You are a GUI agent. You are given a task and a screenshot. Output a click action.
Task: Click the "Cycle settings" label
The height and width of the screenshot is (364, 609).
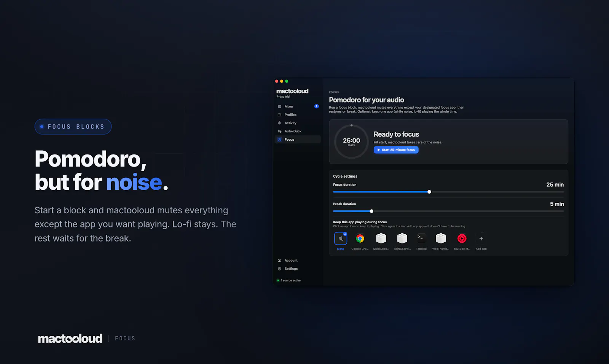pyautogui.click(x=345, y=176)
